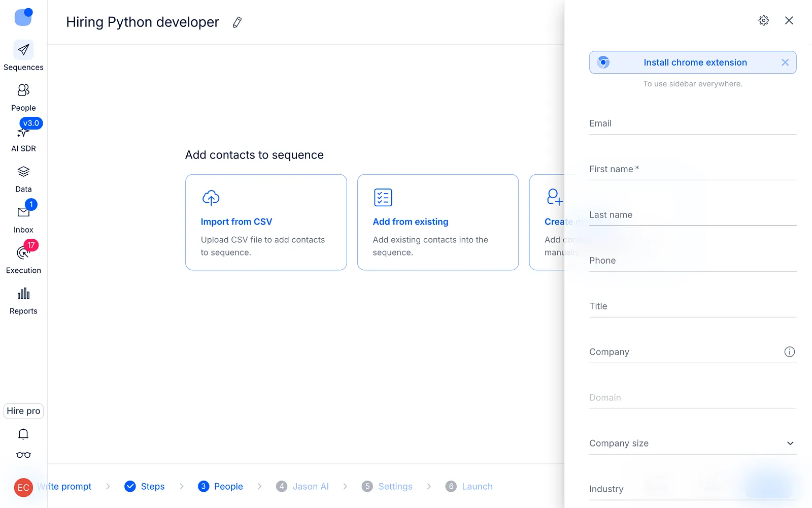The image size is (812, 508).
Task: Click the Hiring Python developer title
Action: [143, 22]
